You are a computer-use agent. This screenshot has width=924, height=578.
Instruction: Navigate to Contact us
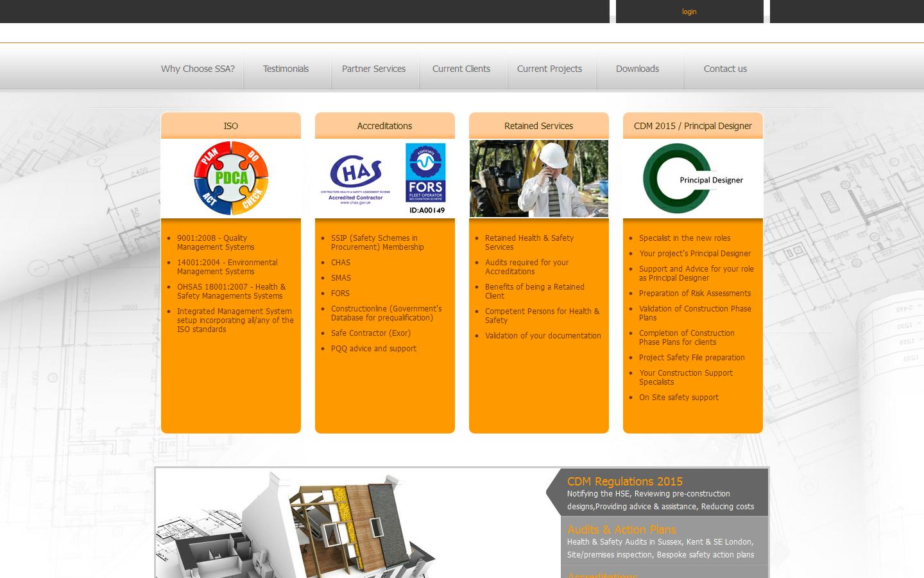[x=725, y=69]
